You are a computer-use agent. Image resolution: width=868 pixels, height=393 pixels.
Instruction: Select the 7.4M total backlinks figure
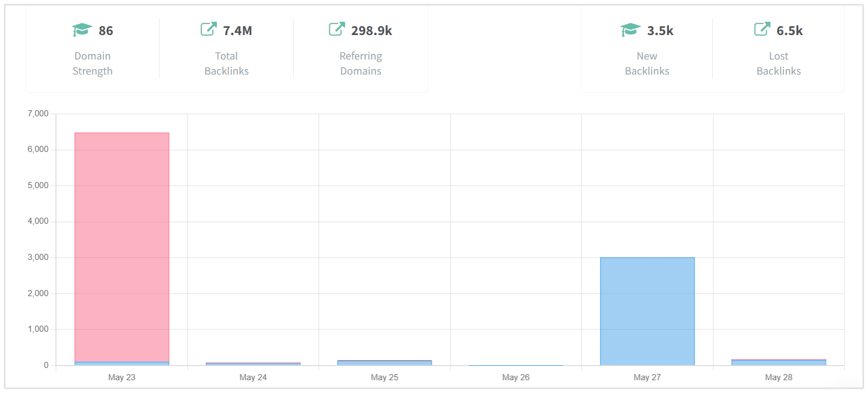click(x=237, y=31)
